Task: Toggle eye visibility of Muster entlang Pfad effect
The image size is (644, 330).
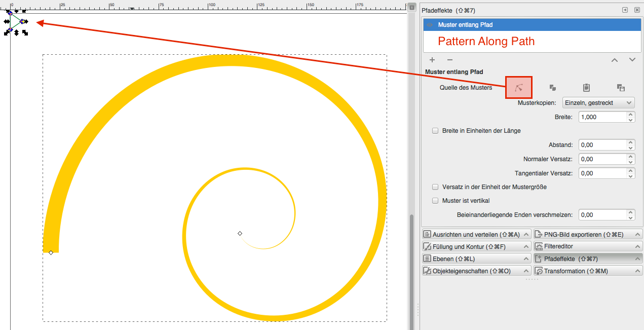Action: point(430,25)
